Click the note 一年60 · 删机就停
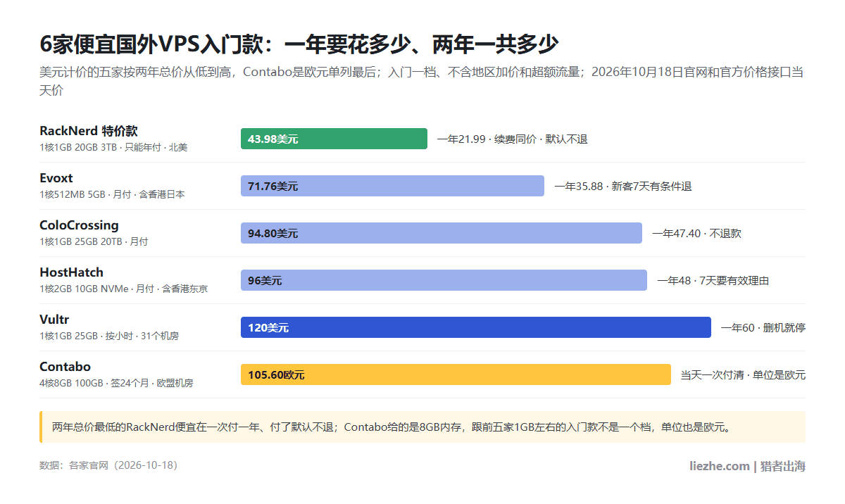The image size is (845, 504). click(x=763, y=328)
